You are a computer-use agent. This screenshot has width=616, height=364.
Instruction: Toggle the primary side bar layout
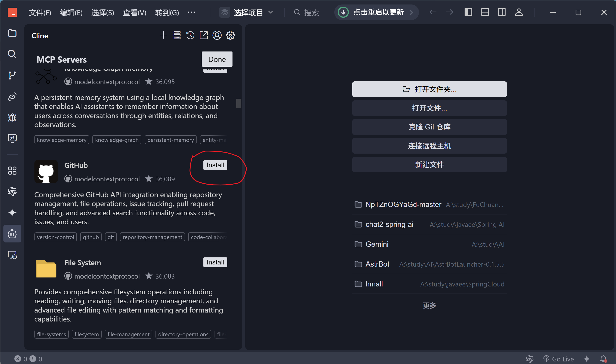[468, 12]
